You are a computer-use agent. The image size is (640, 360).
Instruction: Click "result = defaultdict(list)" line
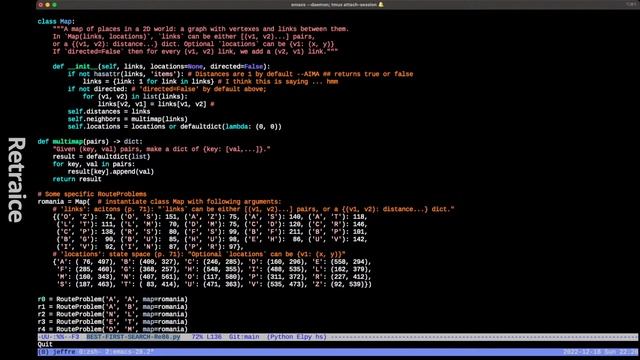click(x=101, y=157)
